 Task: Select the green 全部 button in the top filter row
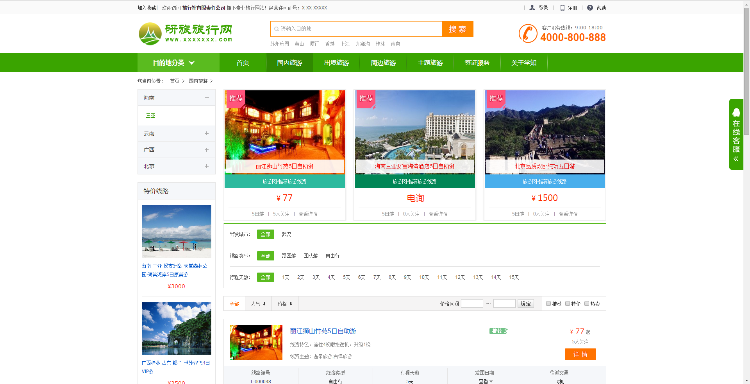tap(265, 234)
